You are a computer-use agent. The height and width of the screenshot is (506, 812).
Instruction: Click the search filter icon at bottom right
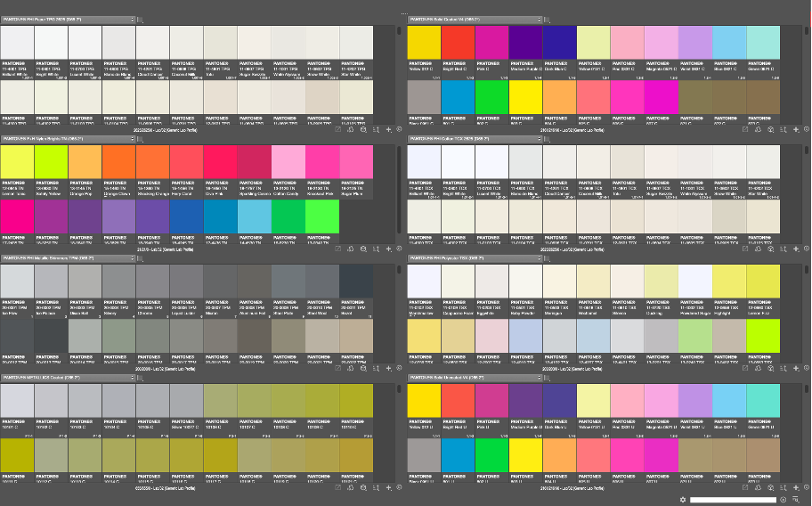tap(795, 500)
